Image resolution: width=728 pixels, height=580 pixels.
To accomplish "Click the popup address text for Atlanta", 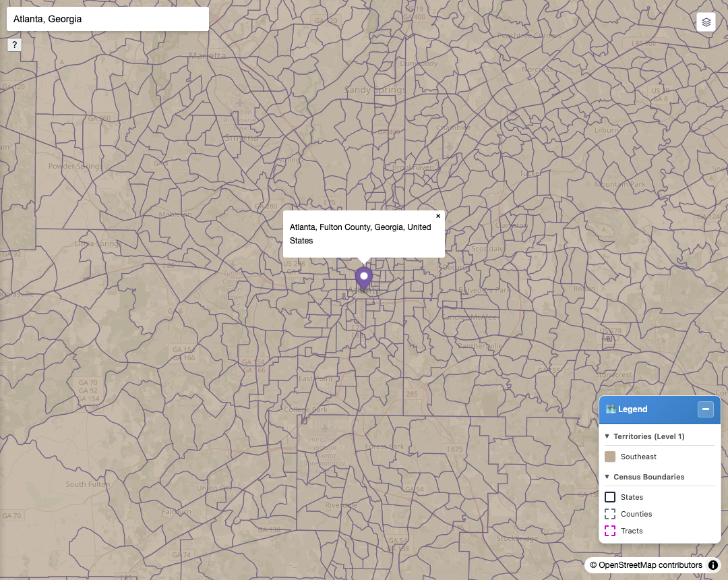I will [360, 233].
